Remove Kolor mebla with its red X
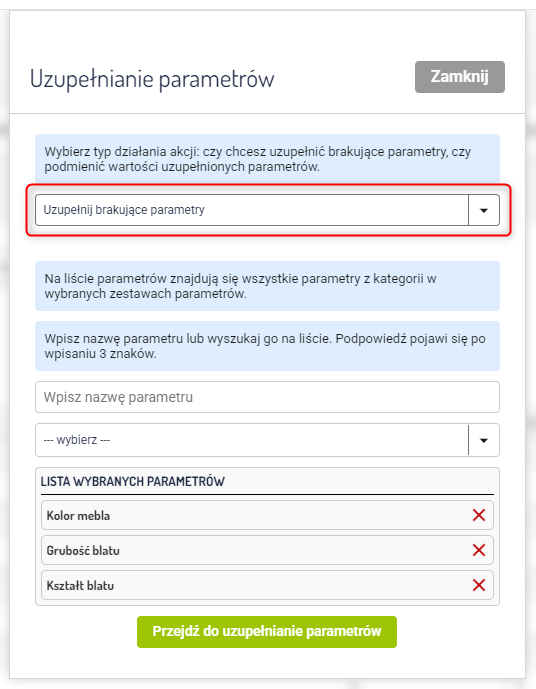 pyautogui.click(x=478, y=515)
